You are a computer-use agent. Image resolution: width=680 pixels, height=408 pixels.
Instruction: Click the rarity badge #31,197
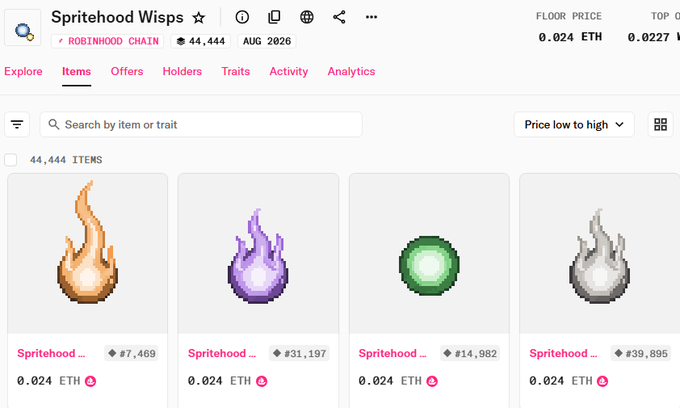299,353
